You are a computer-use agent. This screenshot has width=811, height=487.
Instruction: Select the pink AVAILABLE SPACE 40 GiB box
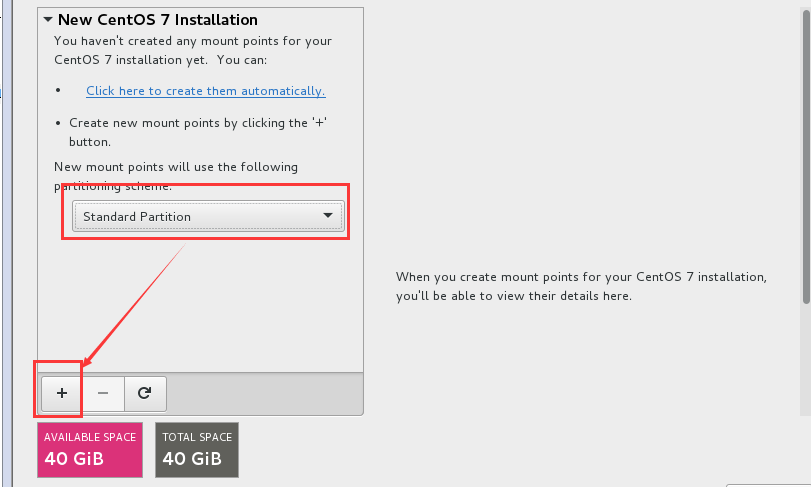(90, 450)
